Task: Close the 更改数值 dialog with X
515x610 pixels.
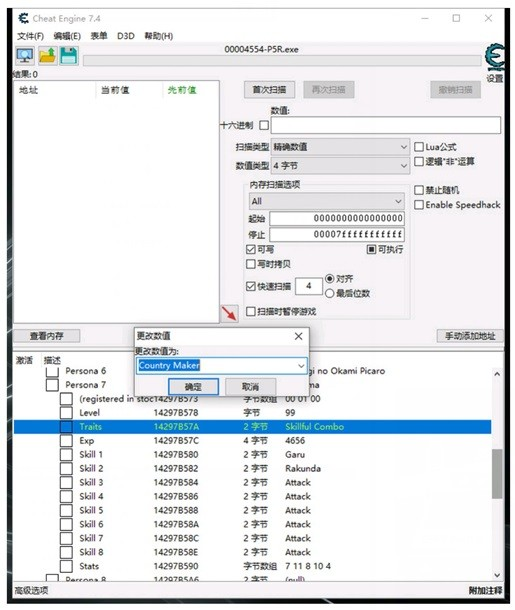Action: point(298,336)
